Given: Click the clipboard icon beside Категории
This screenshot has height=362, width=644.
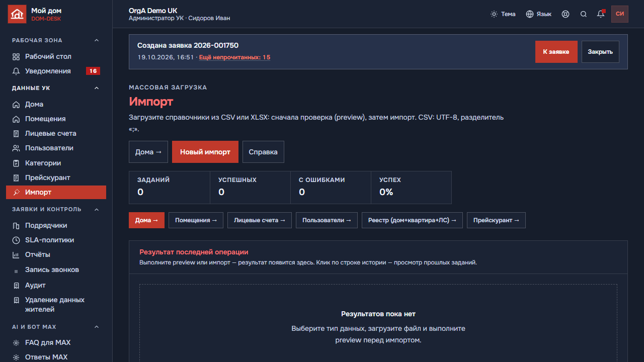Looking at the screenshot, I should click(16, 163).
